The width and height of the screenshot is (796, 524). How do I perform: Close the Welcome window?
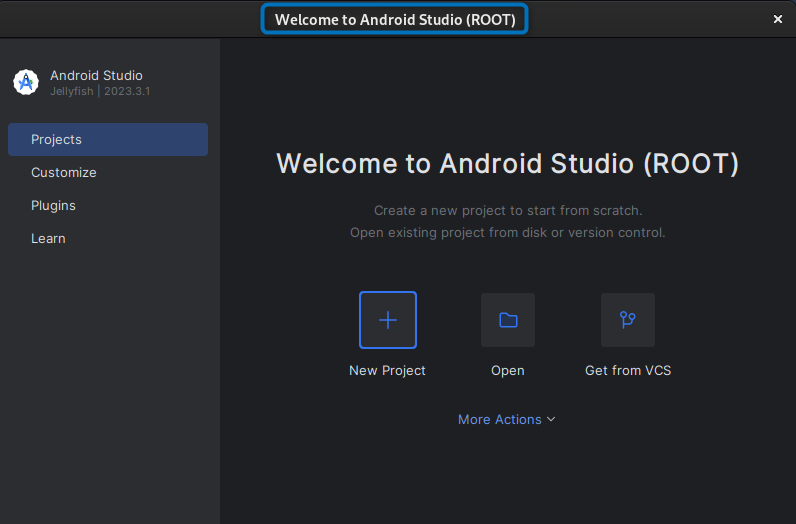click(778, 19)
